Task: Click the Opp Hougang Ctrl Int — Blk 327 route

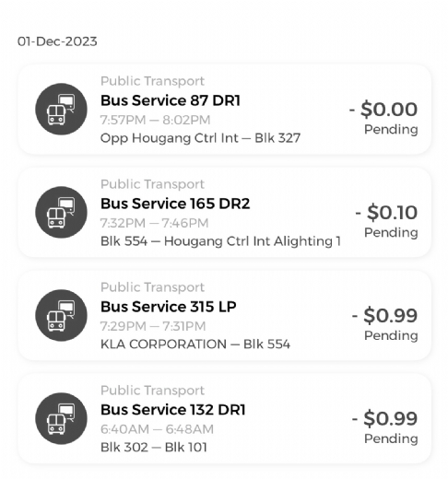Action: point(200,138)
